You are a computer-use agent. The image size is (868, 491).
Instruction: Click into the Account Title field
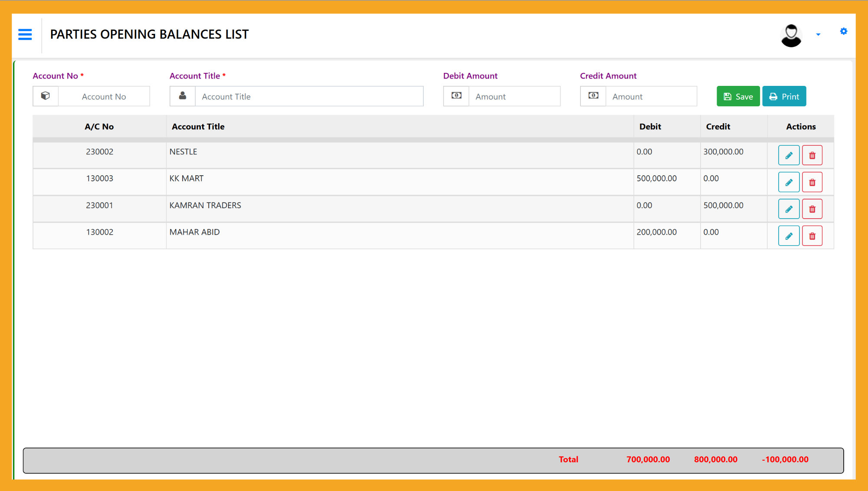coord(309,96)
